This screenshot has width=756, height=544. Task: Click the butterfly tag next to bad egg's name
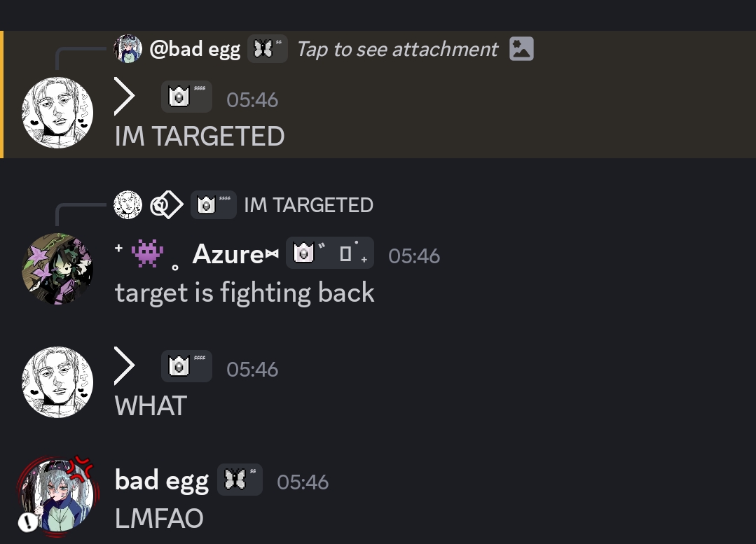click(240, 480)
